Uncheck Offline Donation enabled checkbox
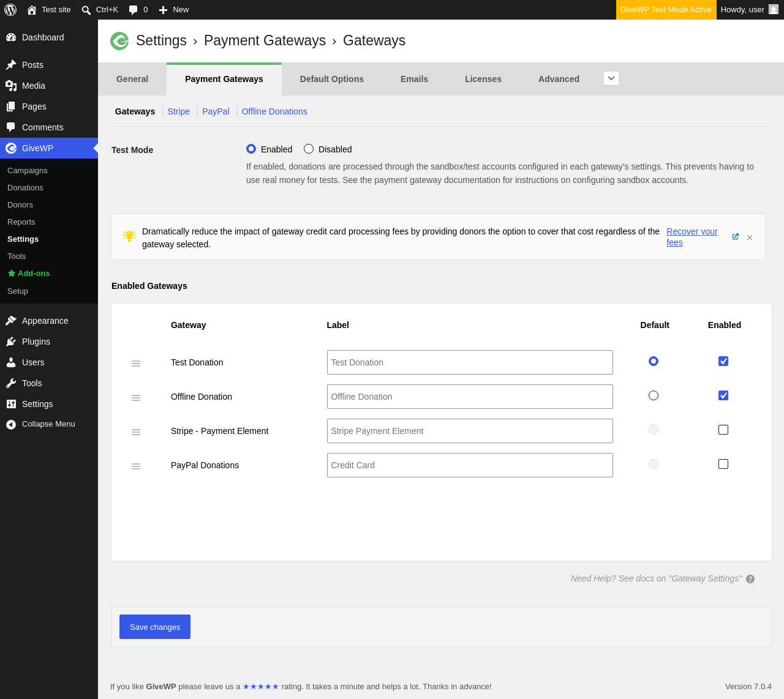Image resolution: width=784 pixels, height=699 pixels. 723,395
